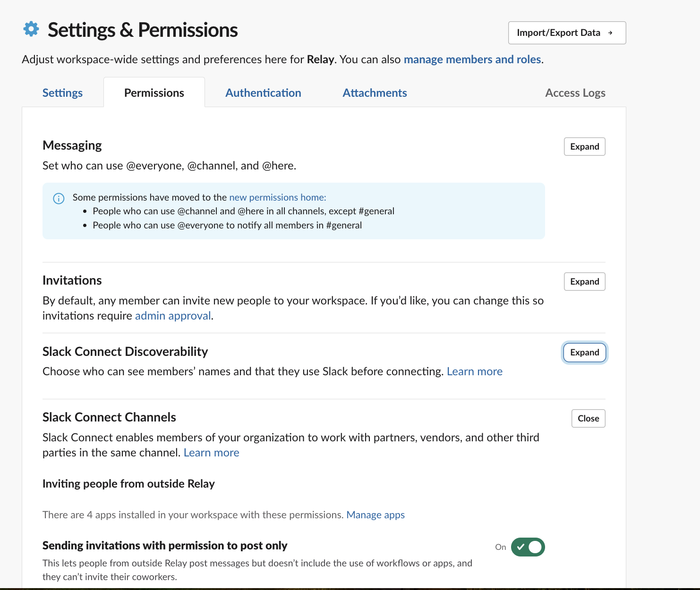The height and width of the screenshot is (590, 700).
Task: Switch to the Authentication tab
Action: tap(263, 93)
